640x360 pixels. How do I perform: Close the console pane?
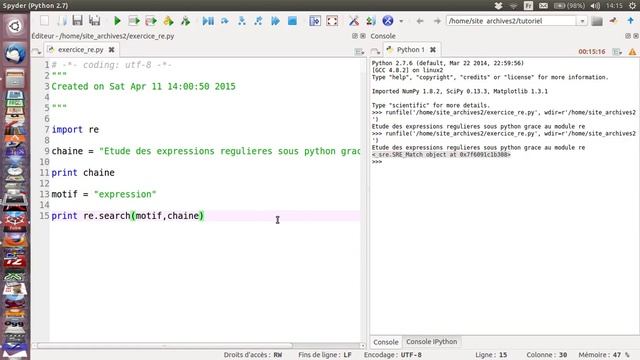click(x=636, y=36)
